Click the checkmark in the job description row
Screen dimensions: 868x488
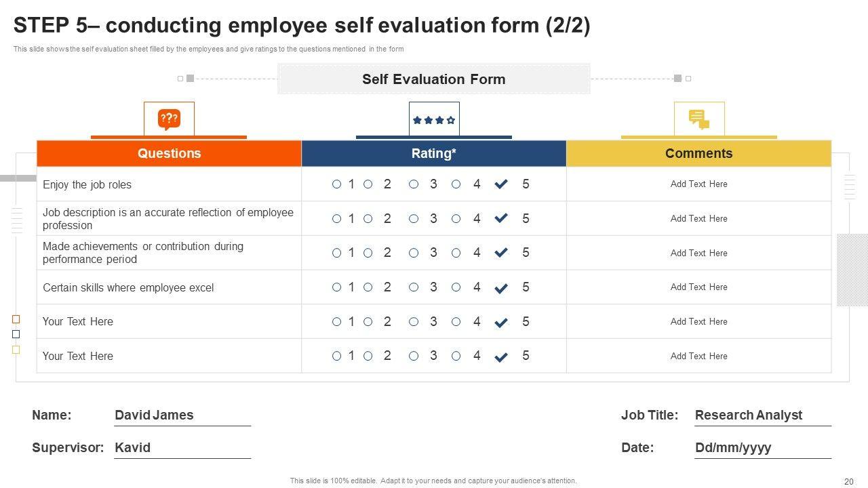coord(501,218)
